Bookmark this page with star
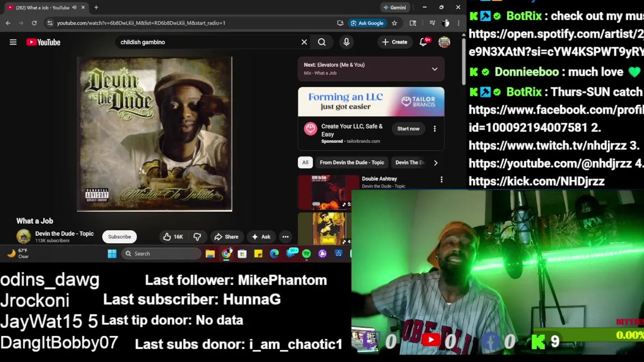This screenshot has height=362, width=644. [x=394, y=23]
